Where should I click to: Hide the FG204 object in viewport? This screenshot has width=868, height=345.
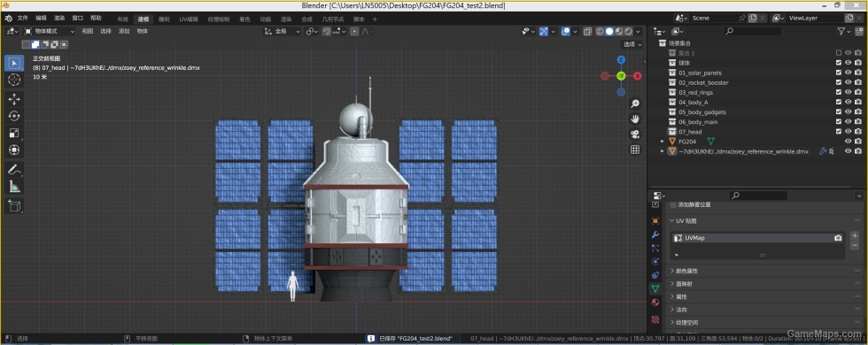pos(849,142)
